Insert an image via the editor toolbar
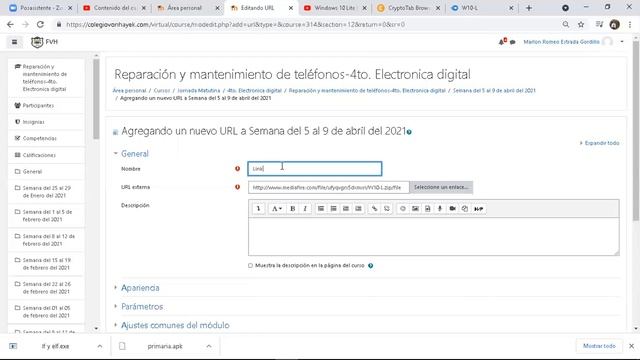 pos(415,209)
